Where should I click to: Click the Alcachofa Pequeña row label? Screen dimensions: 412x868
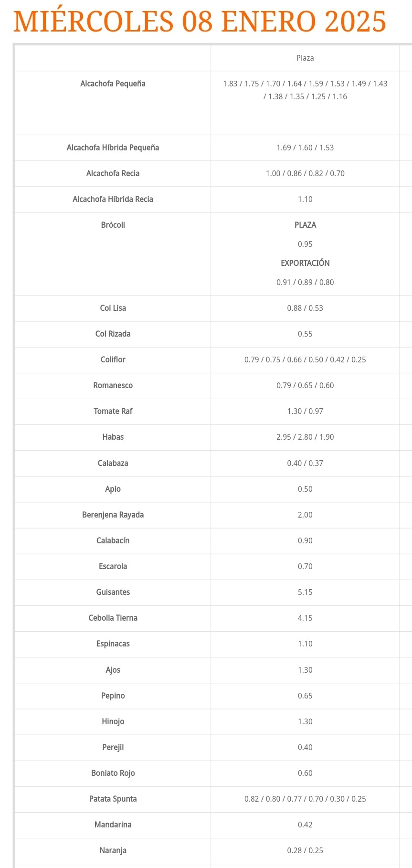[113, 84]
